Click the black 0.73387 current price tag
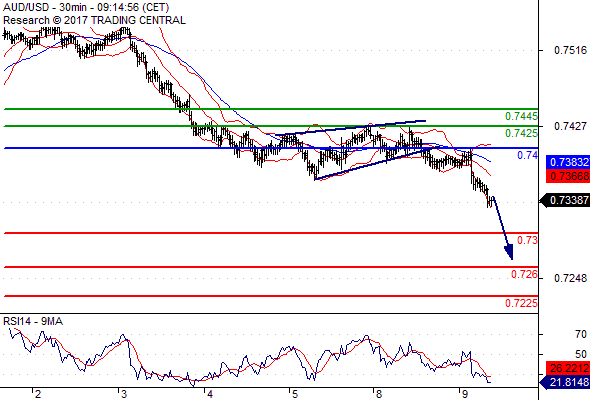590x400 pixels. 565,200
